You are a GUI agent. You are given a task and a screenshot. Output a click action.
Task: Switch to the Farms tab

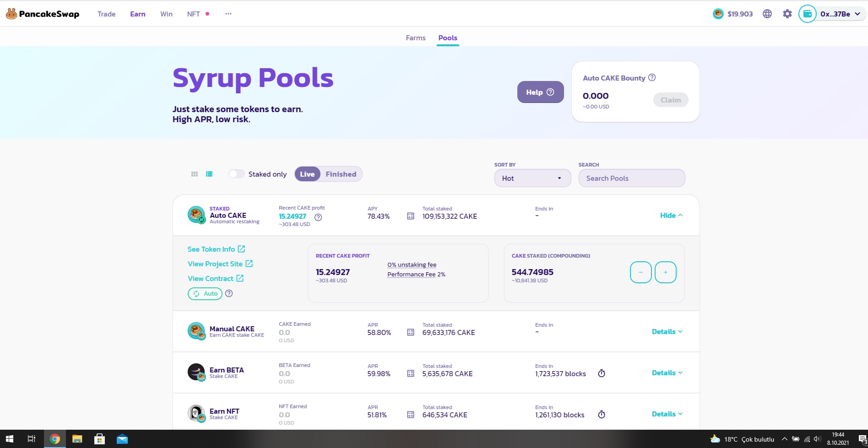click(416, 38)
